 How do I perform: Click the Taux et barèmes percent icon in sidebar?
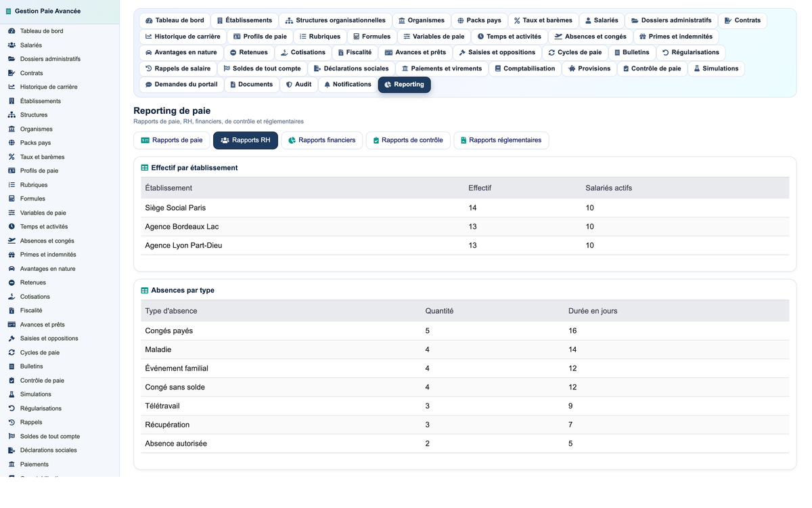coord(12,157)
